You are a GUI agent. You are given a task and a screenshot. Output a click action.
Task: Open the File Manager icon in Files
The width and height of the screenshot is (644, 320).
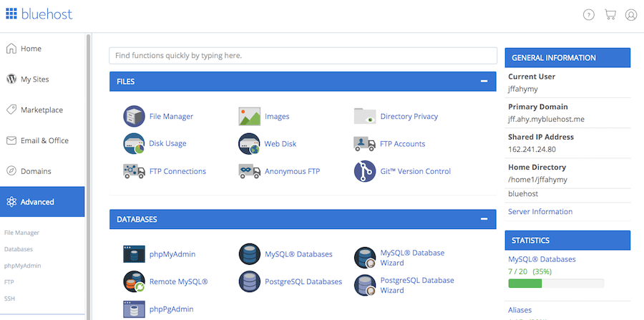134,116
